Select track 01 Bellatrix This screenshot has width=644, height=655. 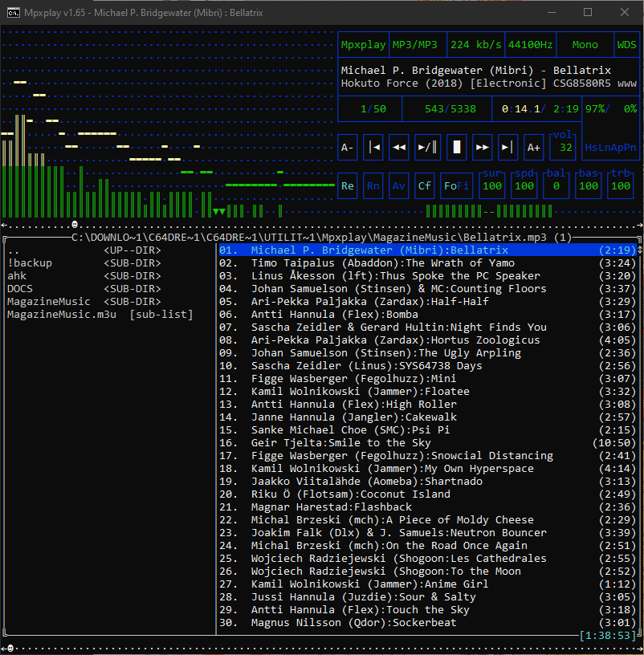(427, 250)
